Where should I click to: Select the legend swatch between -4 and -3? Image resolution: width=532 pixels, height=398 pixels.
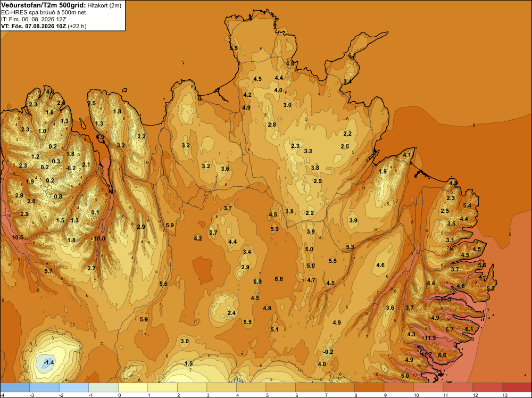pos(15,387)
